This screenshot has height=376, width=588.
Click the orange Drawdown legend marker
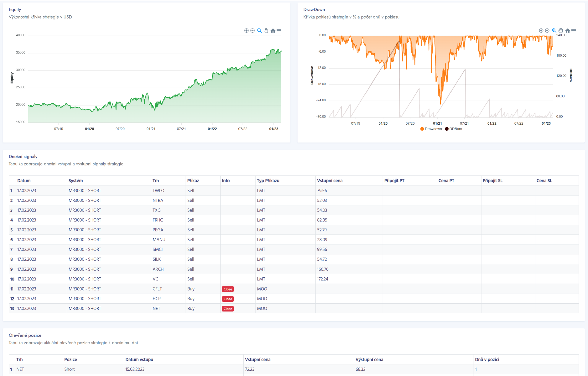[422, 129]
